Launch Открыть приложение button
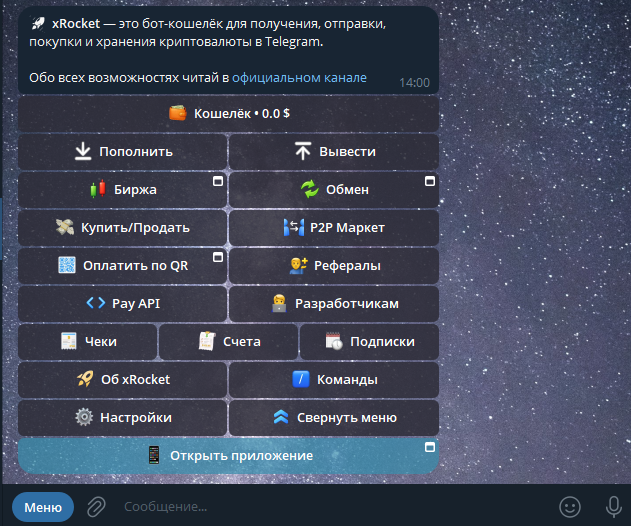 pyautogui.click(x=228, y=456)
